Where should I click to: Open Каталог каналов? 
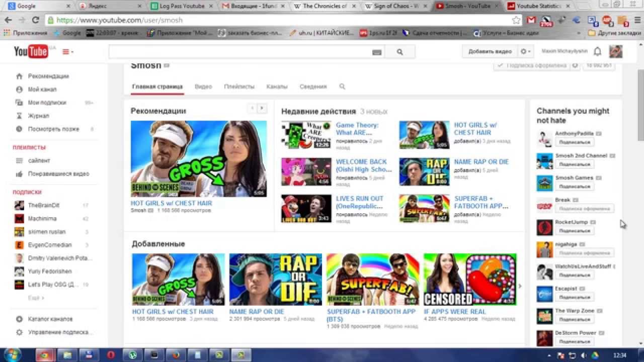pyautogui.click(x=50, y=319)
